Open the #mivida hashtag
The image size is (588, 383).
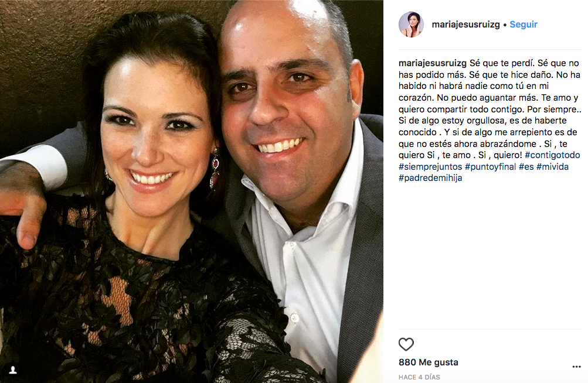coord(552,167)
